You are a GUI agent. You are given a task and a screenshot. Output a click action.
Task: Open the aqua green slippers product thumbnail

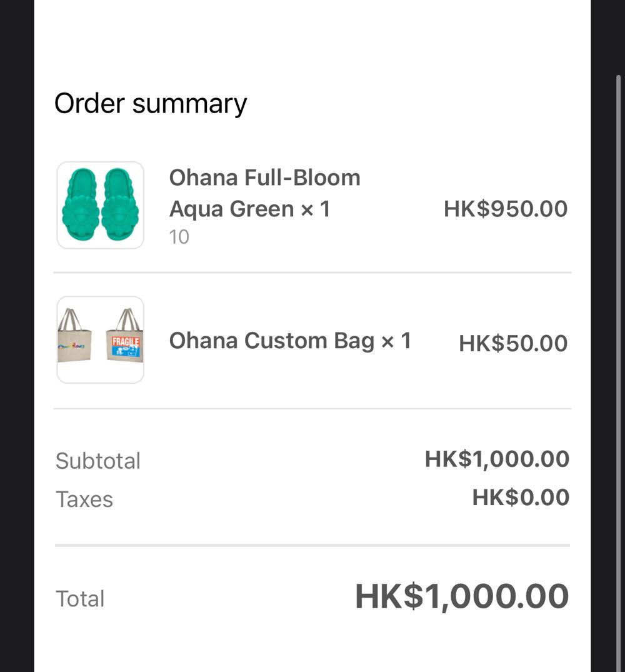pyautogui.click(x=101, y=205)
